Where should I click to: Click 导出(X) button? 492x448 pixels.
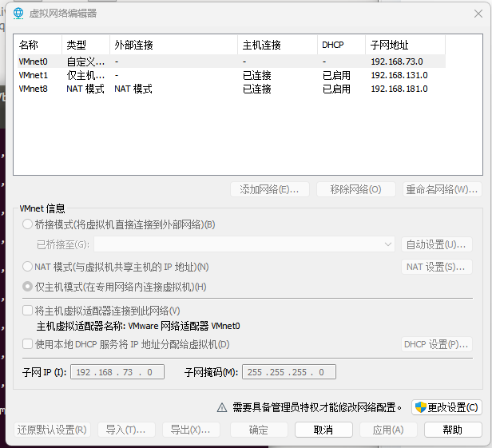(191, 430)
